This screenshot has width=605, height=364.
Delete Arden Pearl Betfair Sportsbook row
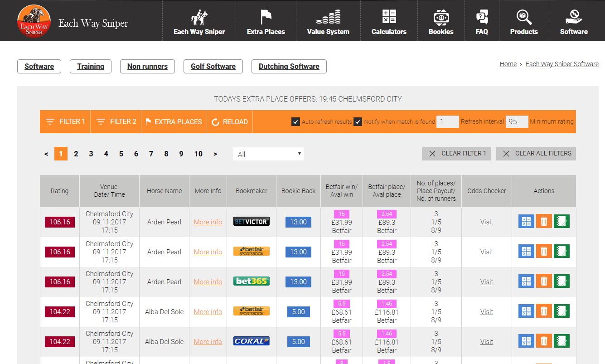click(544, 251)
